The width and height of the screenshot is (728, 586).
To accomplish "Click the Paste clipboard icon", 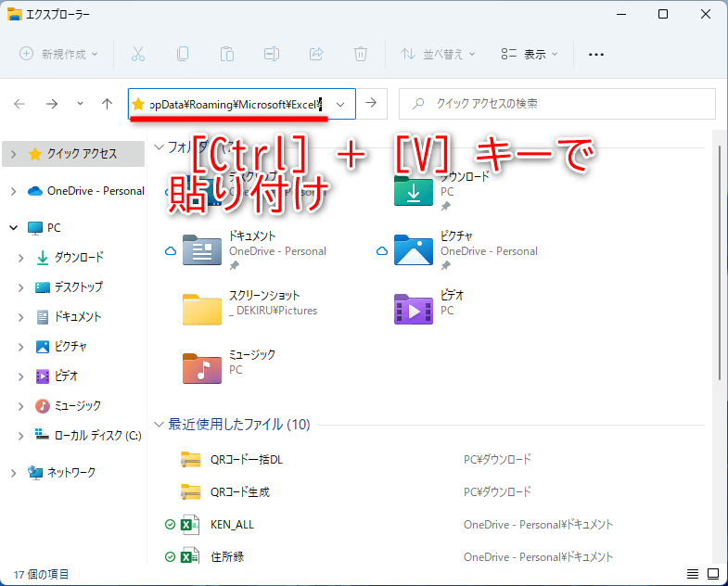I will (x=227, y=54).
